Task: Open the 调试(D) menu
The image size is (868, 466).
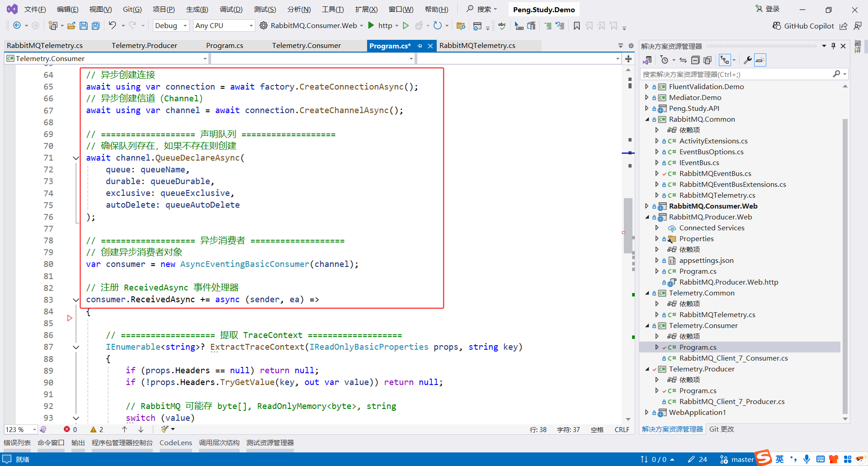Action: pos(231,10)
